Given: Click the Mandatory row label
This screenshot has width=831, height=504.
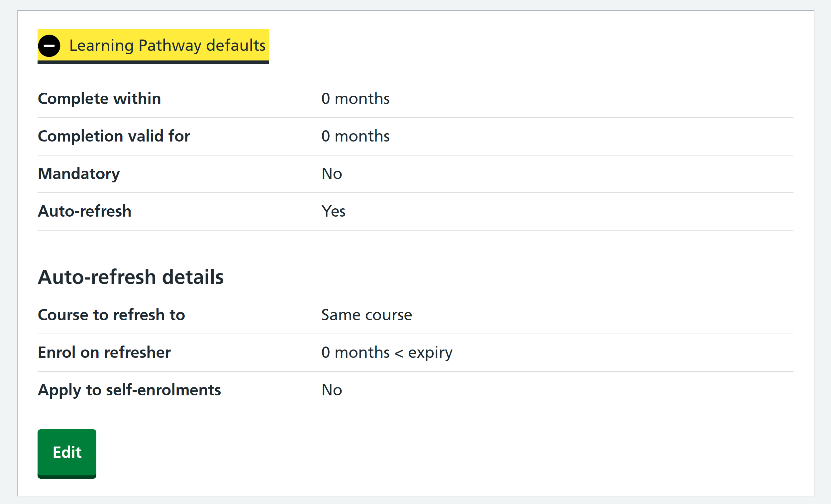Looking at the screenshot, I should pos(78,174).
